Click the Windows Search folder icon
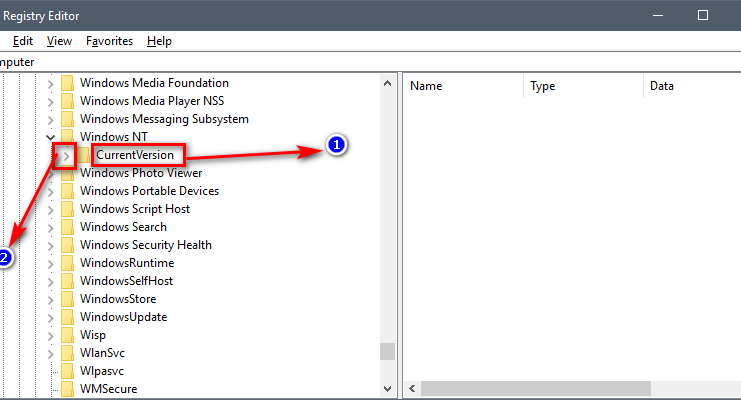Image resolution: width=741 pixels, height=400 pixels. [68, 227]
